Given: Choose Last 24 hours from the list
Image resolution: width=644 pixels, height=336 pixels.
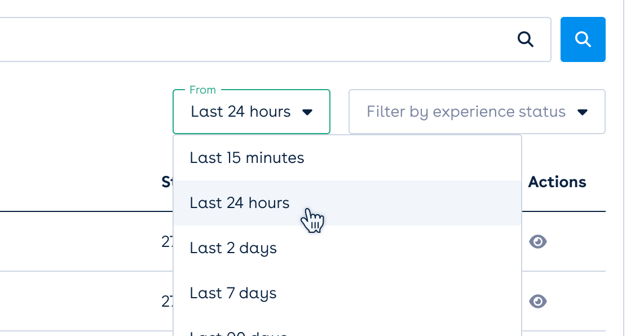Looking at the screenshot, I should tap(240, 203).
